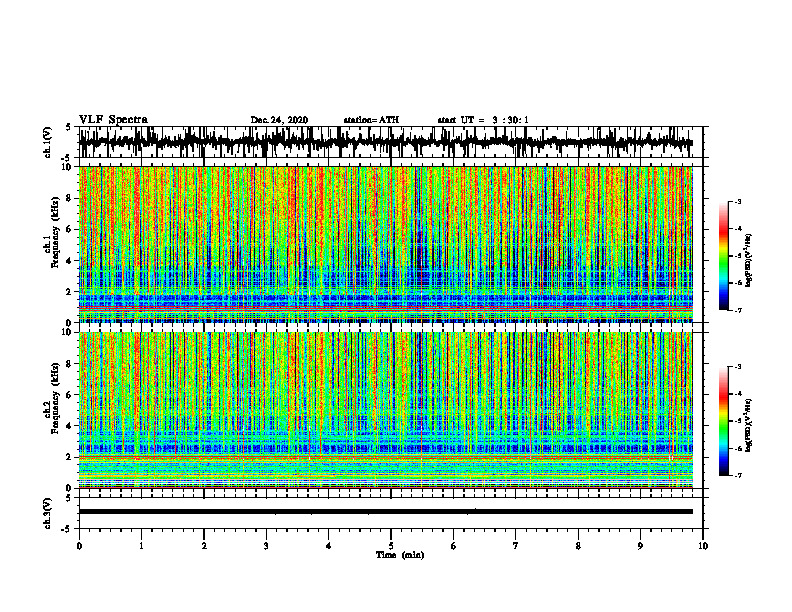Click the "-3" label on ch.2 color bar
The width and height of the screenshot is (792, 612).
tap(737, 367)
